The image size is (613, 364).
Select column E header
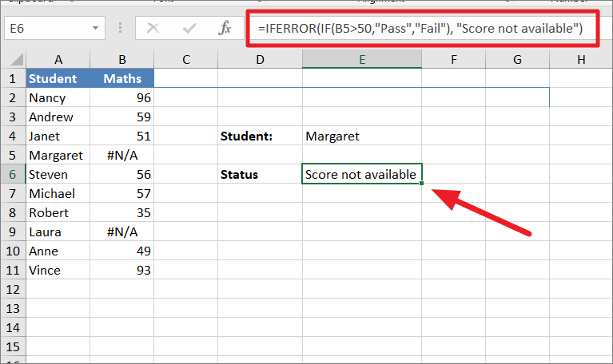click(362, 60)
